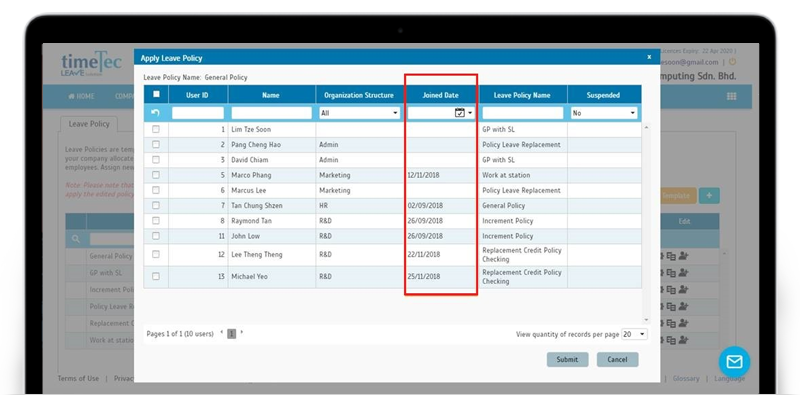Tick the checkbox for Lee Theng Theng
Viewport: 800px width, 395px height.
tap(156, 254)
